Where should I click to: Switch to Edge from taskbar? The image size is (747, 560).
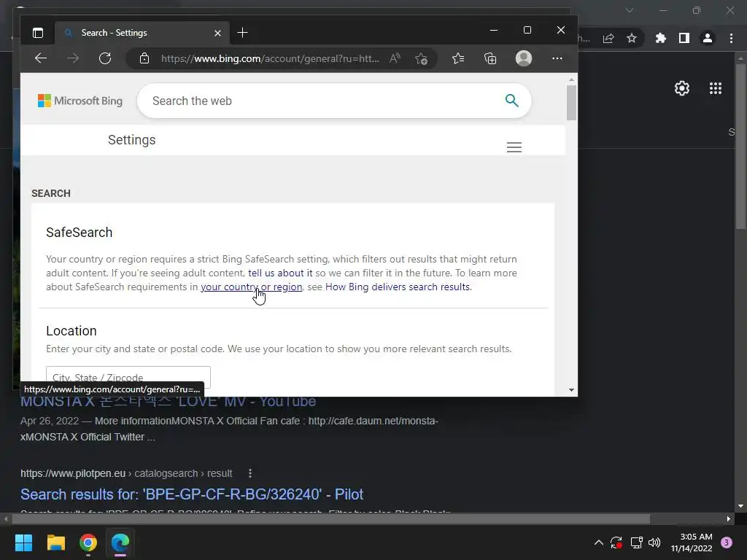point(120,542)
